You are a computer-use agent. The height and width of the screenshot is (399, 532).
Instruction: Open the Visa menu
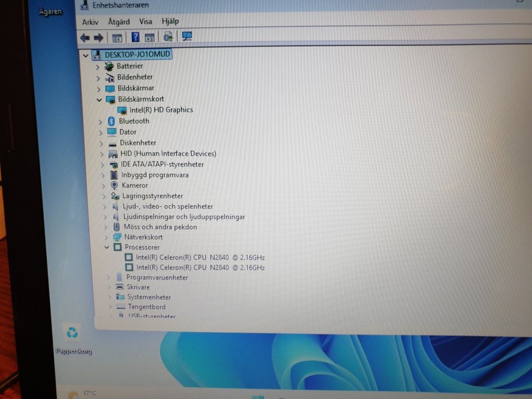pos(145,21)
